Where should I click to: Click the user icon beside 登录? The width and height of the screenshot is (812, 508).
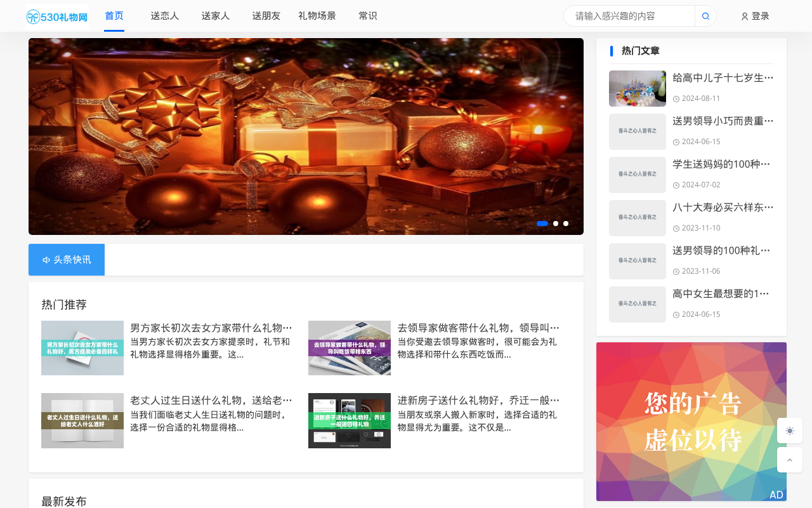743,16
